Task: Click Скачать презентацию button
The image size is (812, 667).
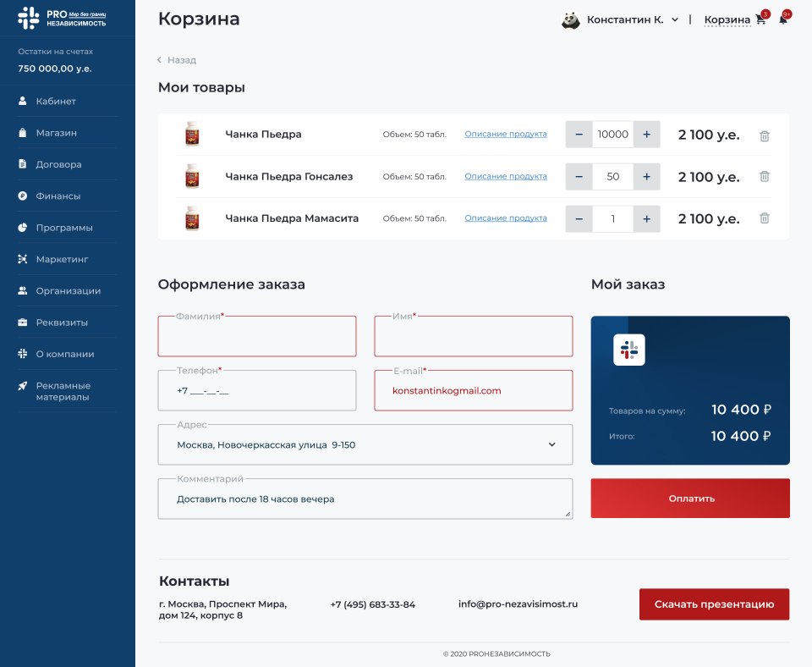Action: click(714, 604)
